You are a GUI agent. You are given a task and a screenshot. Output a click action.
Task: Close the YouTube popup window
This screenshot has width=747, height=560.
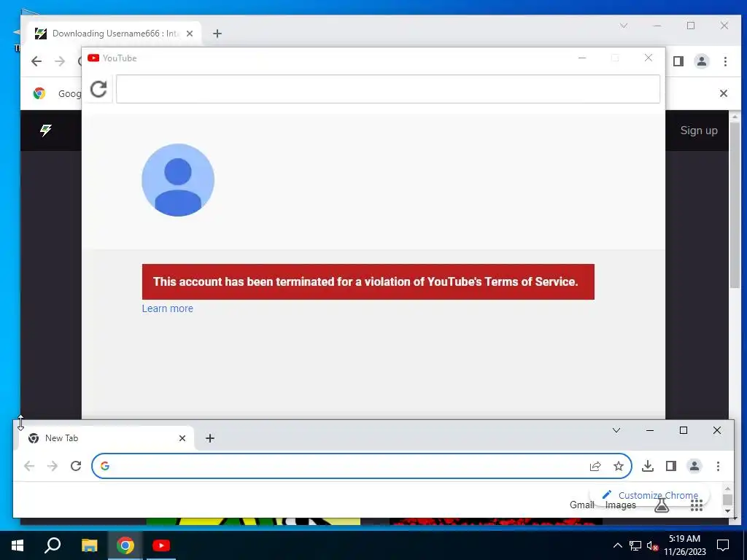(649, 58)
